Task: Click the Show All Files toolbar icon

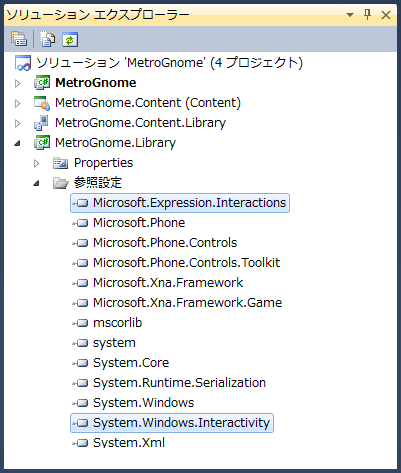Action: [x=48, y=39]
